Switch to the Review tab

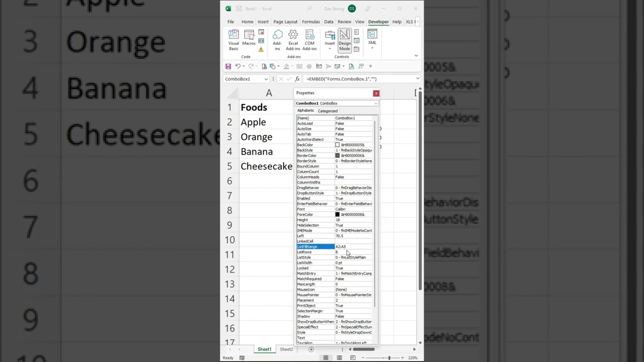[x=344, y=22]
